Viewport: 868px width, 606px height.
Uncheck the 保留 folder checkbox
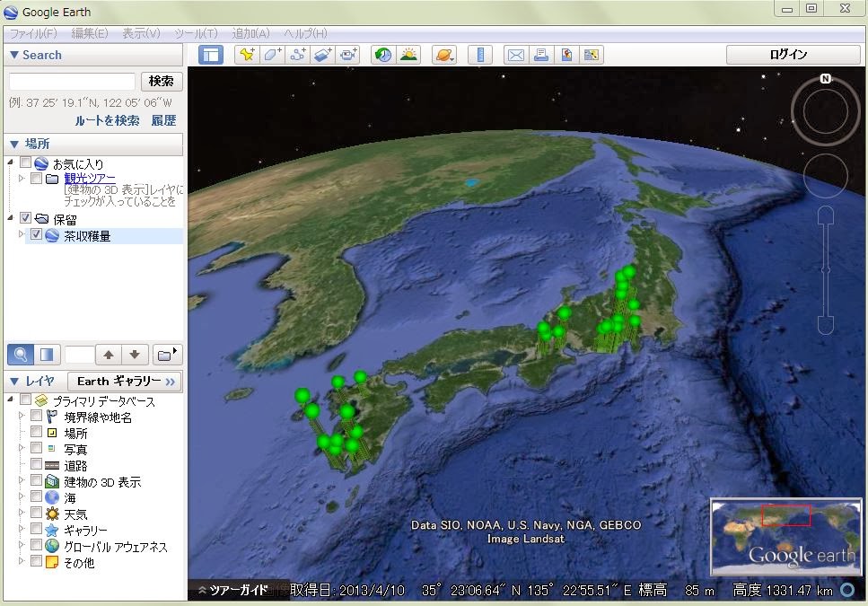25,217
